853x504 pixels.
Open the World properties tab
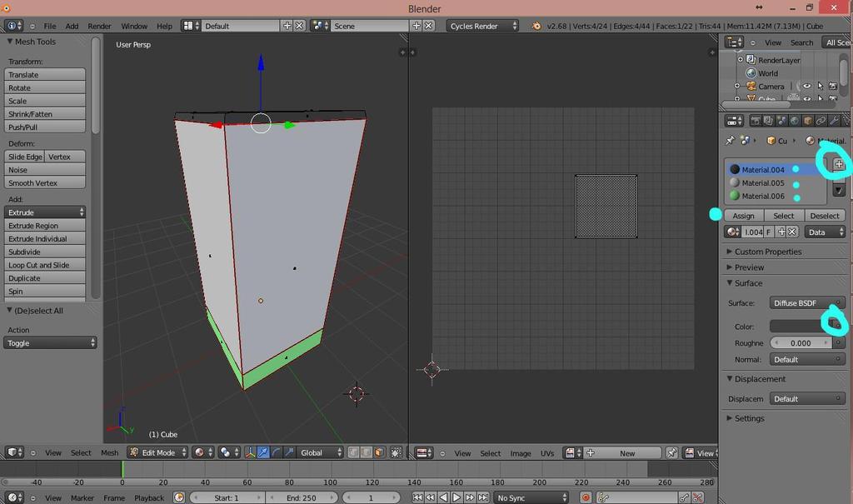(x=795, y=120)
